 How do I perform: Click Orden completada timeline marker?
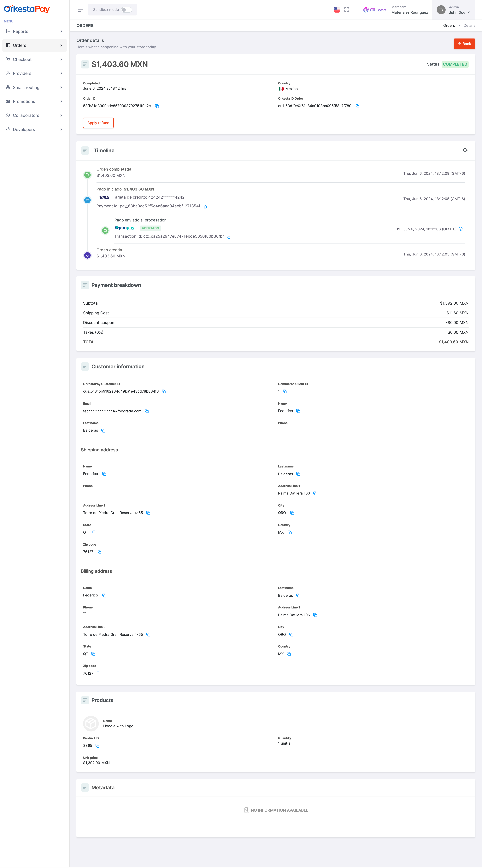point(87,175)
